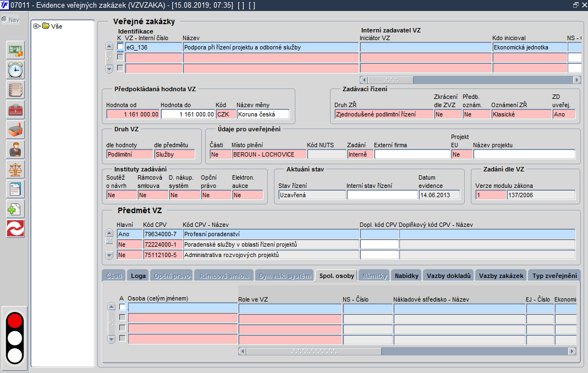Viewport: 588px width, 373px height.
Task: Select the businessman person icon
Action: pos(15,150)
